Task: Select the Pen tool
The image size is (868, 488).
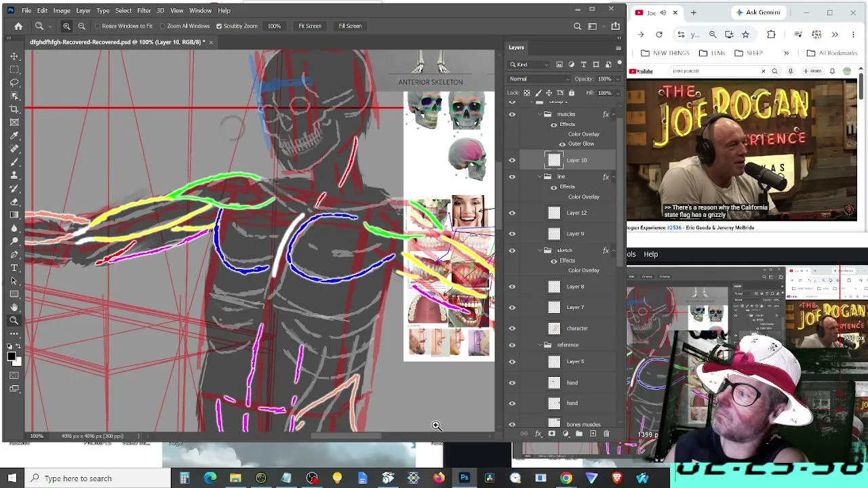Action: point(14,254)
